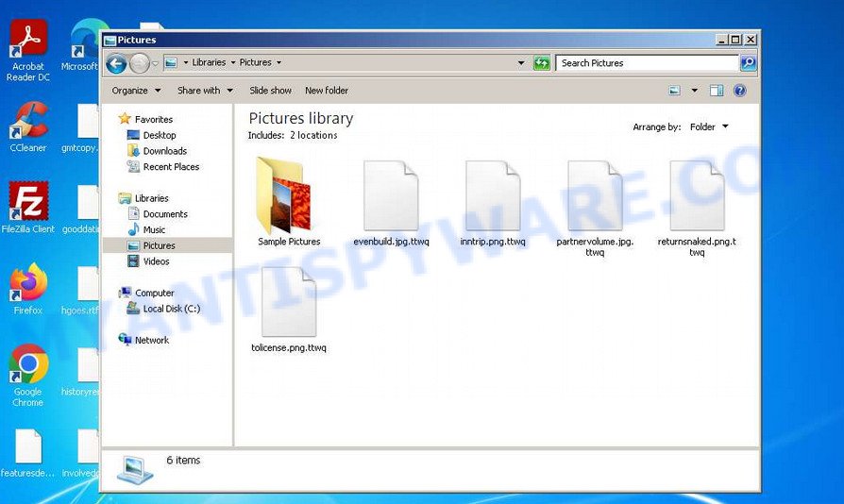Image resolution: width=844 pixels, height=504 pixels.
Task: Open the Share with menu
Action: pyautogui.click(x=205, y=91)
